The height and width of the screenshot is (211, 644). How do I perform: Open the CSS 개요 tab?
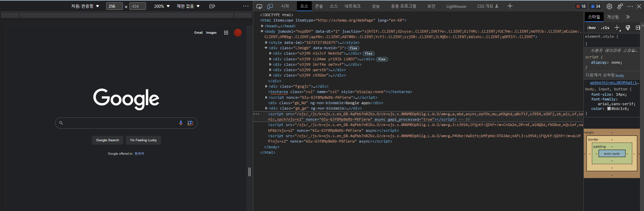click(x=488, y=6)
